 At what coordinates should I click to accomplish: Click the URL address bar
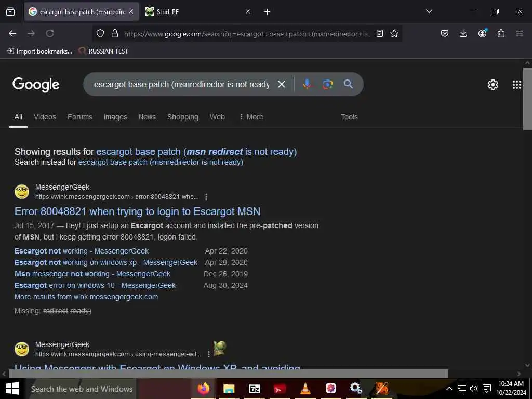(x=246, y=34)
